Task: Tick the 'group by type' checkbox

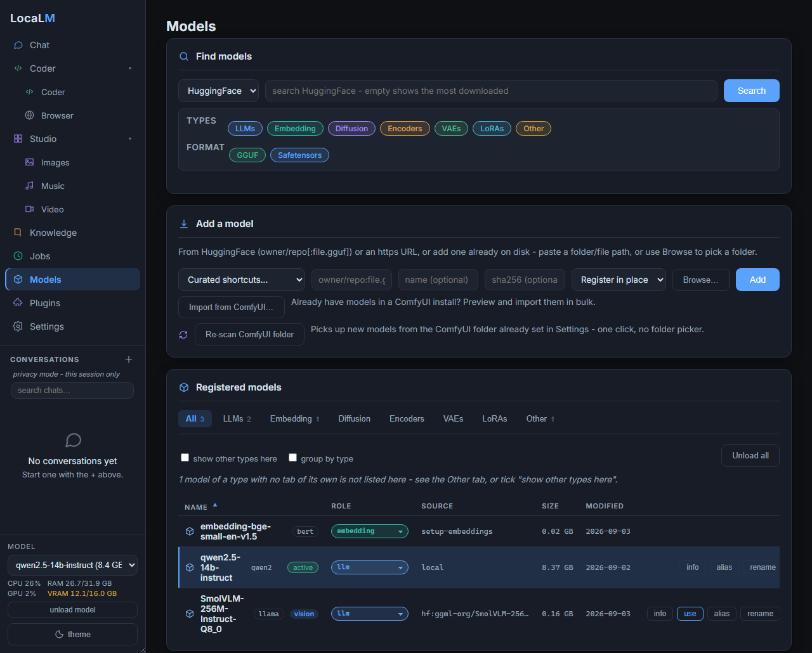Action: click(x=293, y=458)
